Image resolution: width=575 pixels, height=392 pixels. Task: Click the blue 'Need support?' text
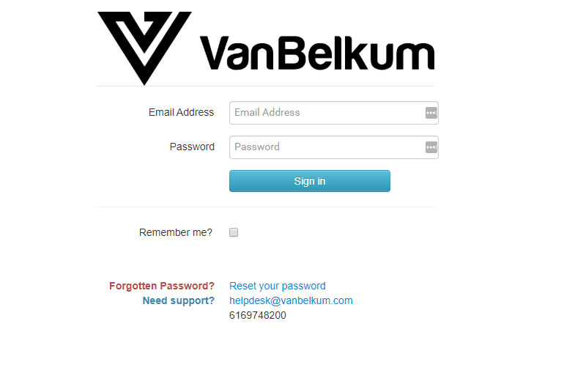point(179,300)
